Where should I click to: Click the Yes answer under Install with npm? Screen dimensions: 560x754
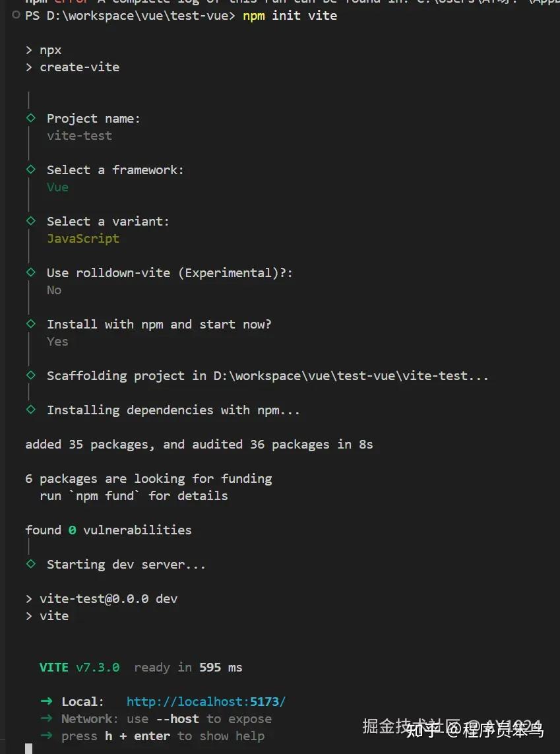[x=57, y=342]
